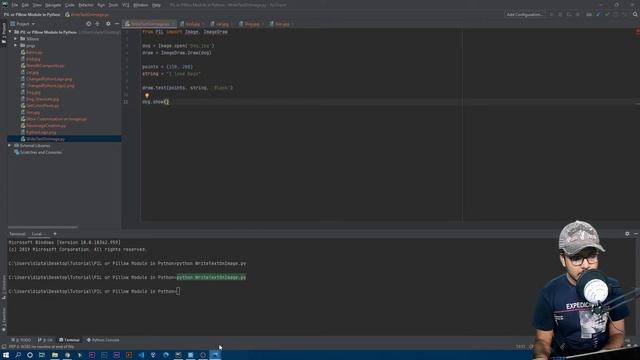This screenshot has height=360, width=640.
Task: Click the blue Update Project arrow icon
Action: pyautogui.click(x=598, y=14)
